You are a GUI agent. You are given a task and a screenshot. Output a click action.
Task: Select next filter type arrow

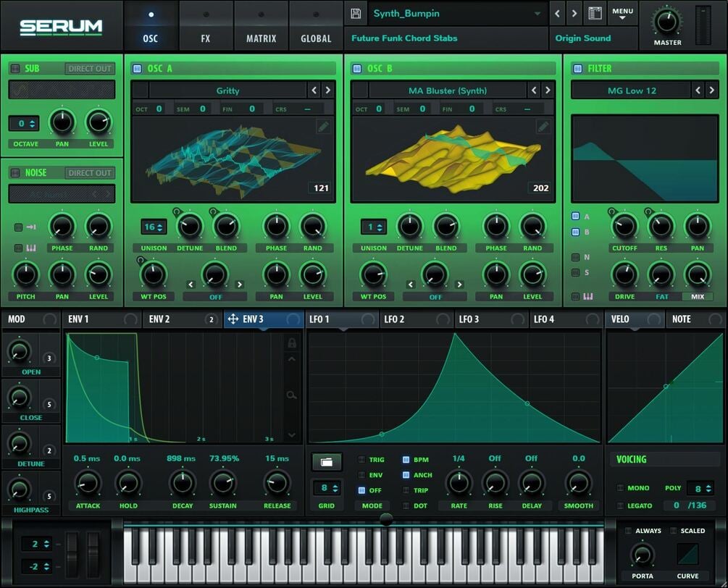coord(712,90)
